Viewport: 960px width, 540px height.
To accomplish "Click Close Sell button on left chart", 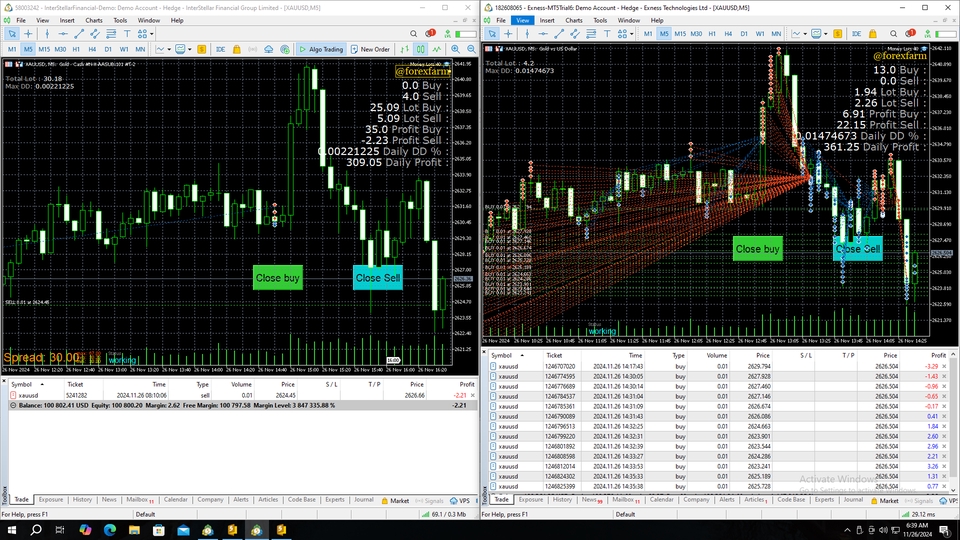I will coord(378,278).
